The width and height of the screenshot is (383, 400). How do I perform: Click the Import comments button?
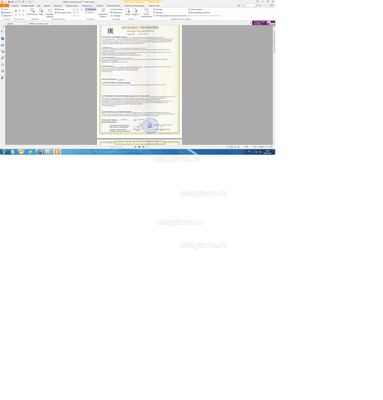coord(158,9)
